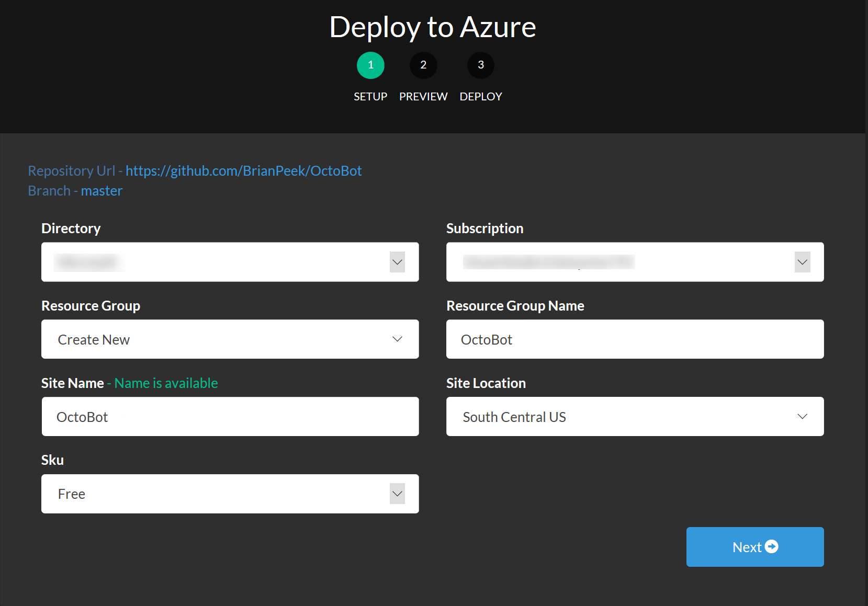Click the master branch link
The image size is (868, 606).
tap(102, 190)
